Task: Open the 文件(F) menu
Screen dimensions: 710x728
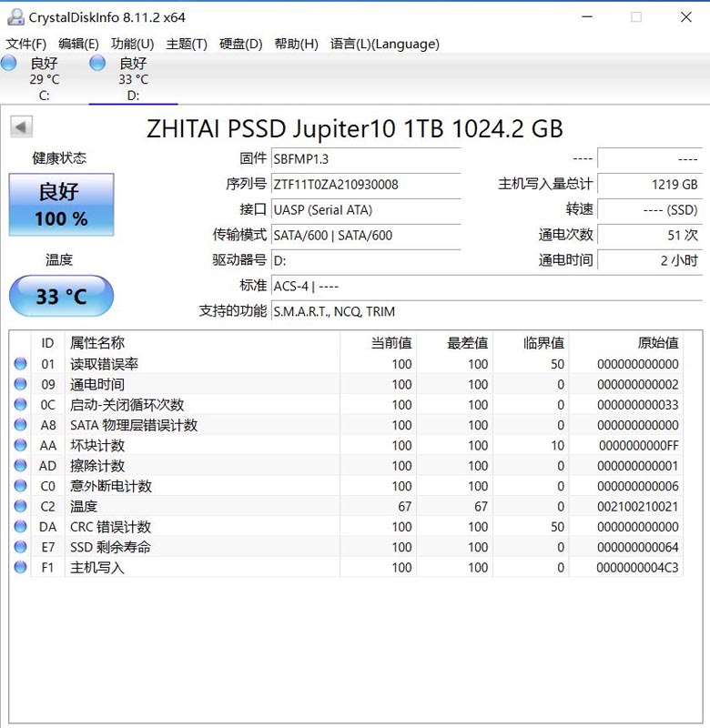Action: click(x=26, y=44)
